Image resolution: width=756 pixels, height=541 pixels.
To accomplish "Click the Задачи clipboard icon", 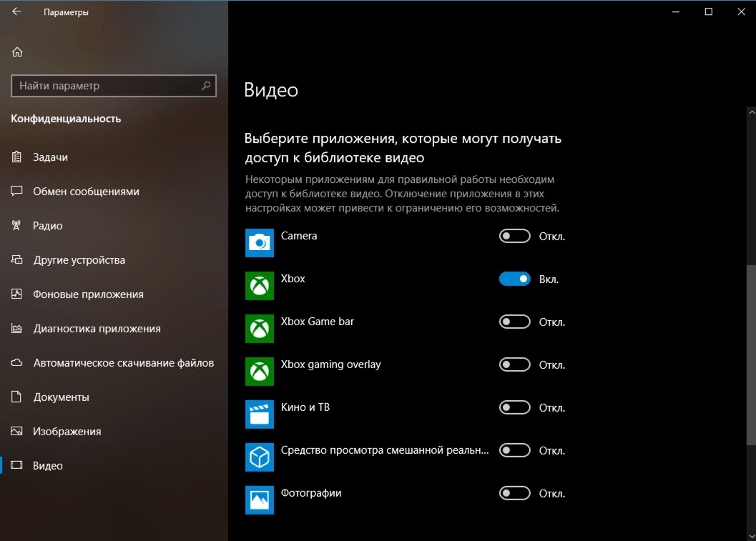I will pos(16,157).
